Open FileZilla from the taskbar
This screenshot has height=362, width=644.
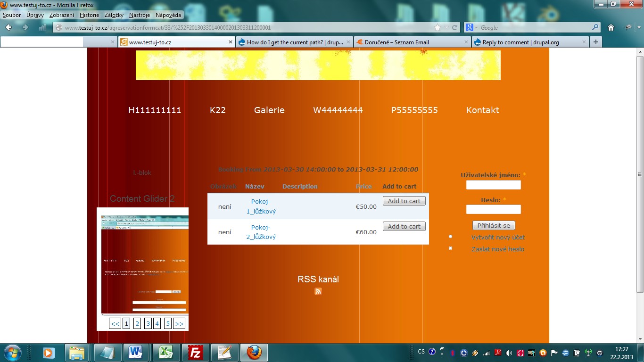coord(195,352)
